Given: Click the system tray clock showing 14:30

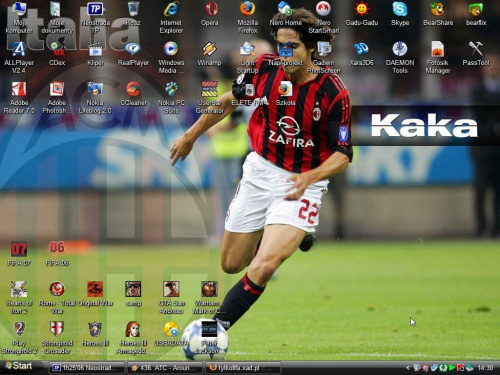Looking at the screenshot, I should [485, 368].
